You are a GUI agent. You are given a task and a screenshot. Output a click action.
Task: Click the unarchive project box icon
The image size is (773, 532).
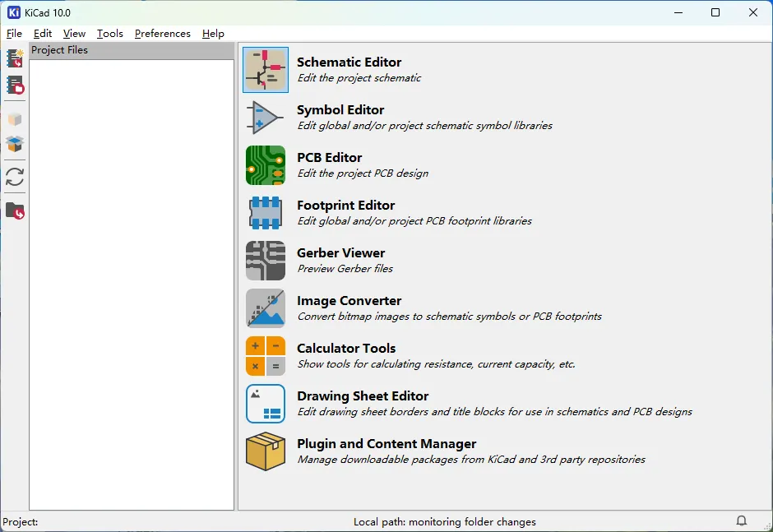click(x=15, y=144)
